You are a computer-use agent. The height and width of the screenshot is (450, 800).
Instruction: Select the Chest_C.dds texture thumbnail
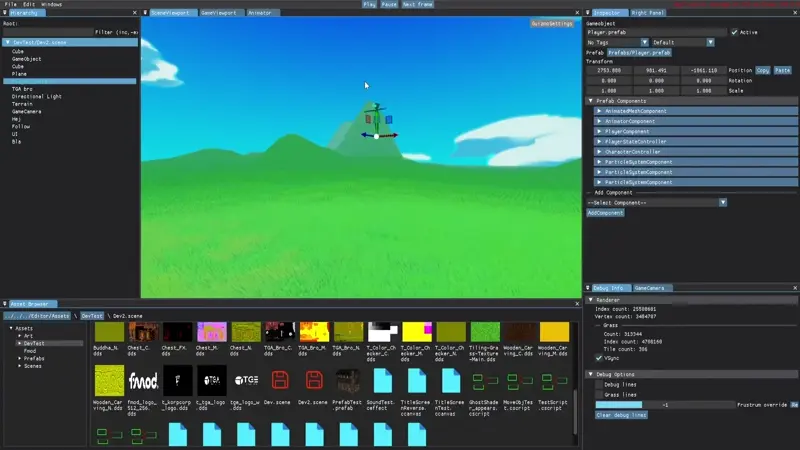point(143,332)
